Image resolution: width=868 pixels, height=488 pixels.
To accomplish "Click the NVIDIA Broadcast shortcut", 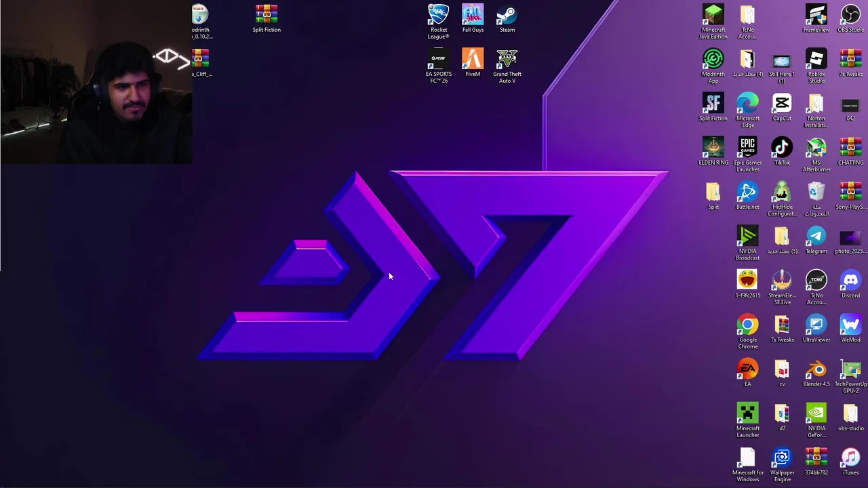I will pos(747,243).
